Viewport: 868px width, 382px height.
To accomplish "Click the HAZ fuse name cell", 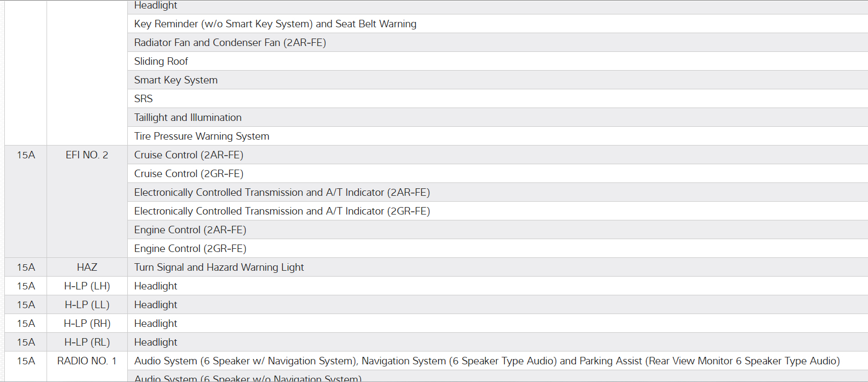I will (x=87, y=268).
